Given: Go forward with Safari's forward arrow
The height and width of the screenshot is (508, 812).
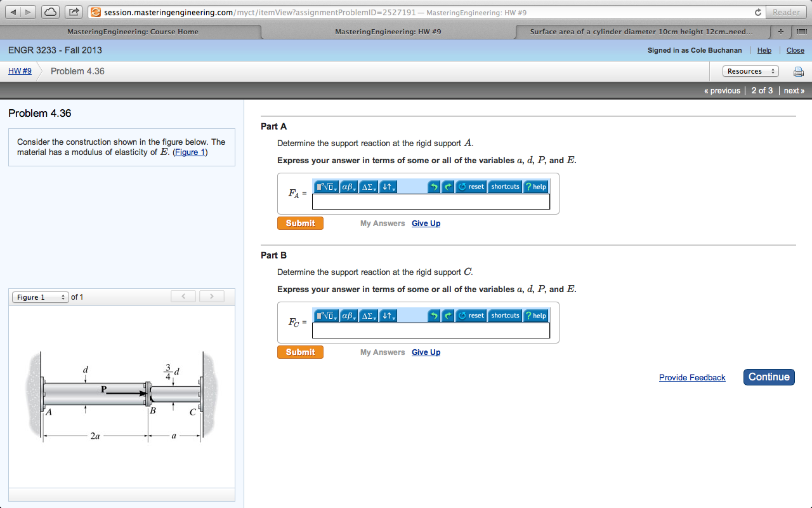Looking at the screenshot, I should tap(29, 12).
